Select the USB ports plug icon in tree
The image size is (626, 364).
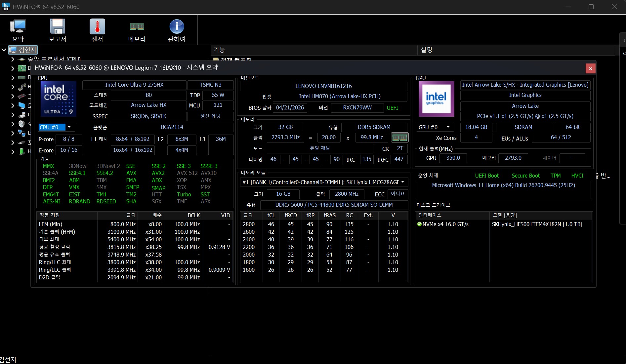pyautogui.click(x=22, y=142)
